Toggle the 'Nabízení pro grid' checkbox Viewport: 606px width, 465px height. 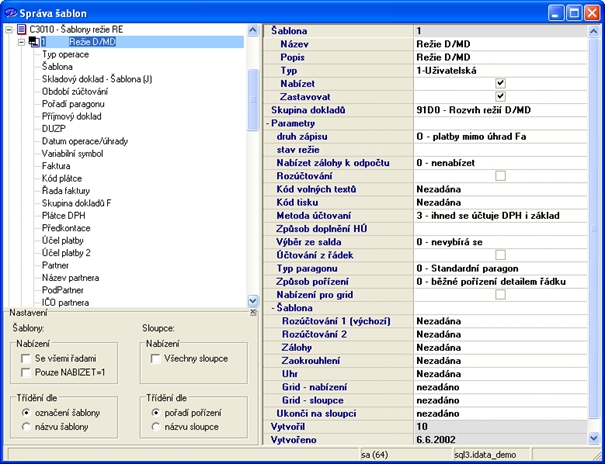[x=501, y=294]
